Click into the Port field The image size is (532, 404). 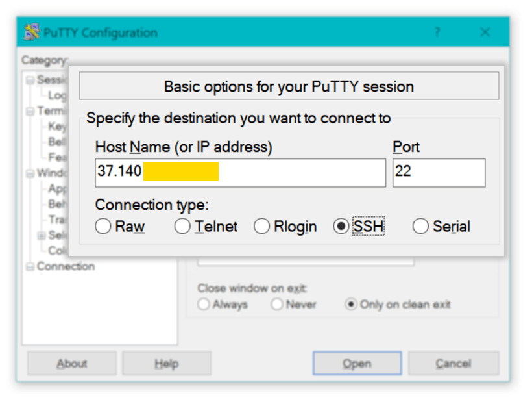439,173
